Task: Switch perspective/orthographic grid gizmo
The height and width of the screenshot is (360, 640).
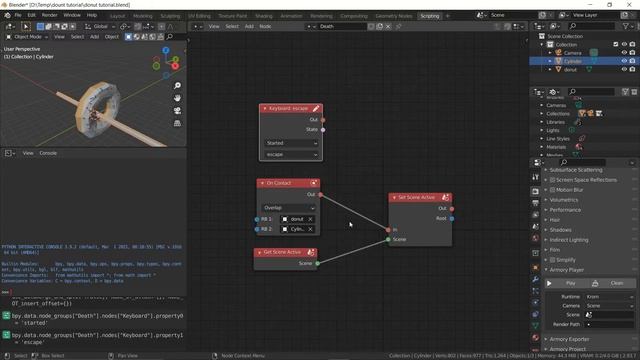Action: (177, 123)
